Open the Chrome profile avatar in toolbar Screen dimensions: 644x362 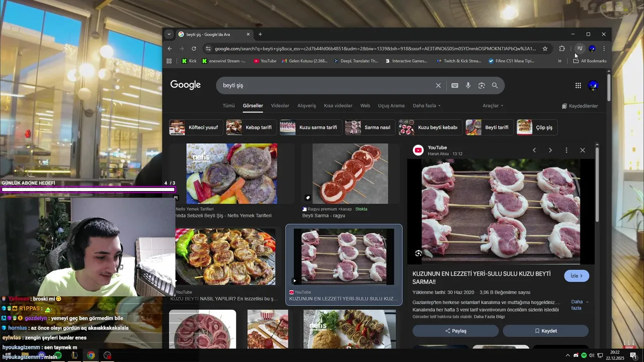(592, 49)
